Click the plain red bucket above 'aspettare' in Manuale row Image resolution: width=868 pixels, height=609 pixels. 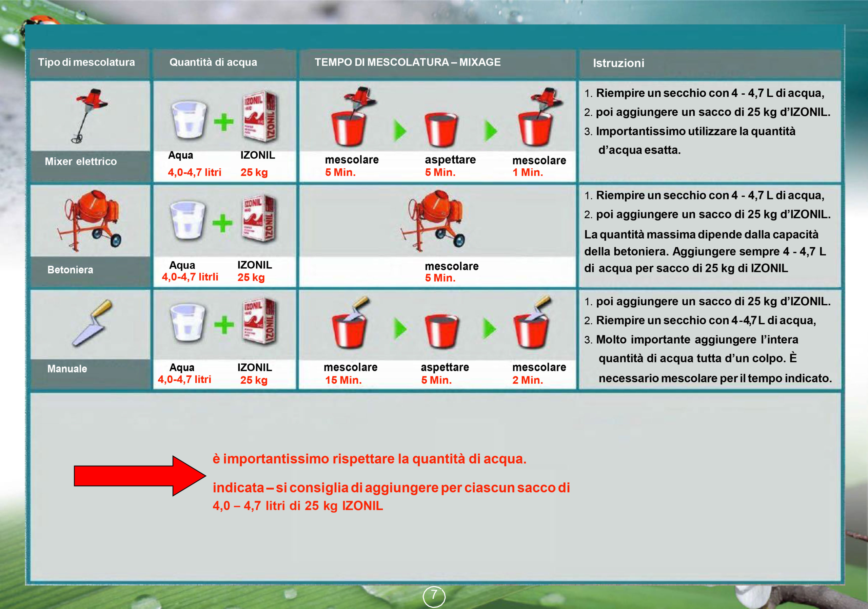point(441,331)
